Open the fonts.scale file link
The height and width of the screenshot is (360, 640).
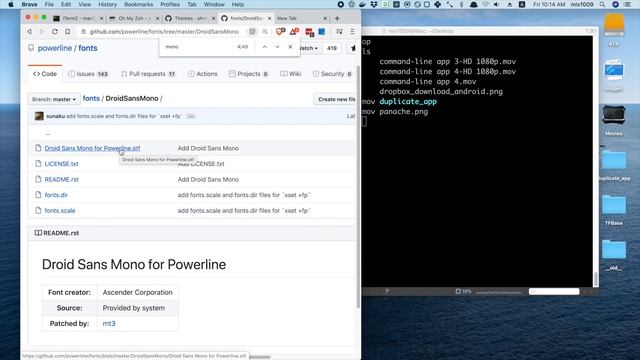coord(60,211)
